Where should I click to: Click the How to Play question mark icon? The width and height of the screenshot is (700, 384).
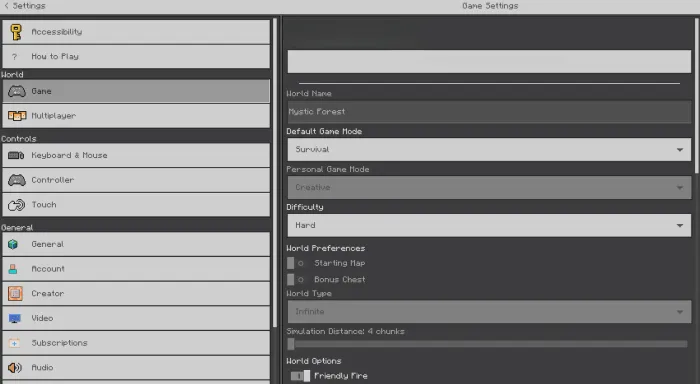pyautogui.click(x=14, y=57)
